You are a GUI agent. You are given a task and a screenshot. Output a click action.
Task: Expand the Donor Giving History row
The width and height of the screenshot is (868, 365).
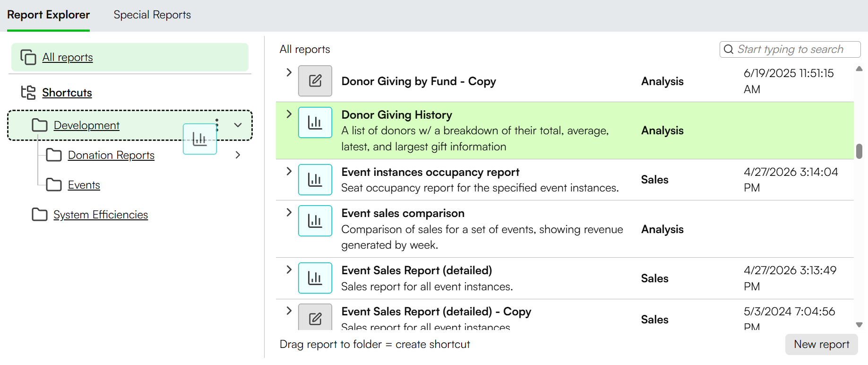coord(289,114)
